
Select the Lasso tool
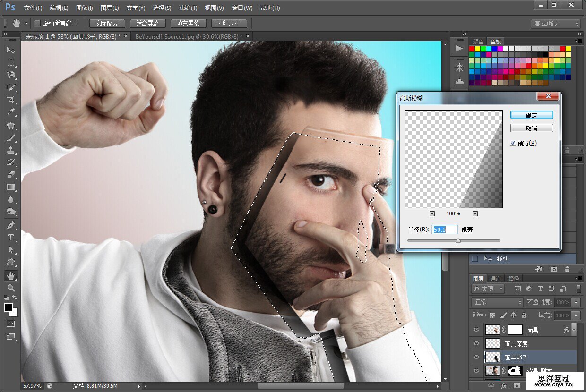(11, 75)
